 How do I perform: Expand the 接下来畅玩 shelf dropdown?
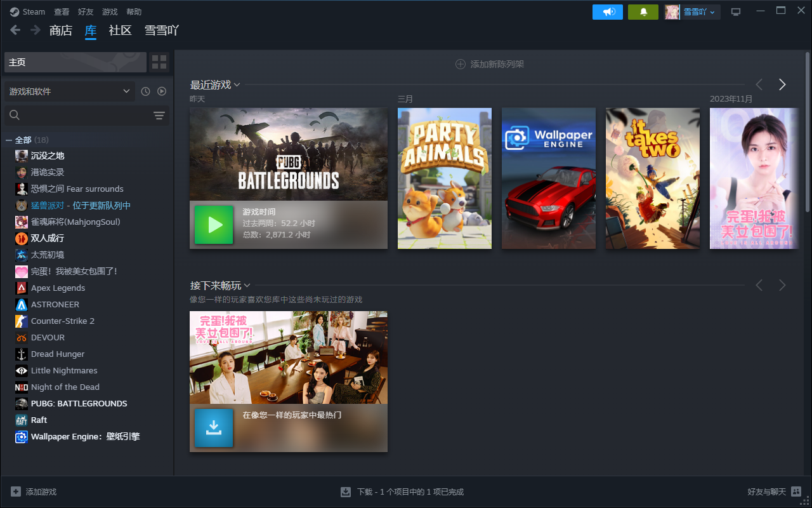click(x=247, y=286)
